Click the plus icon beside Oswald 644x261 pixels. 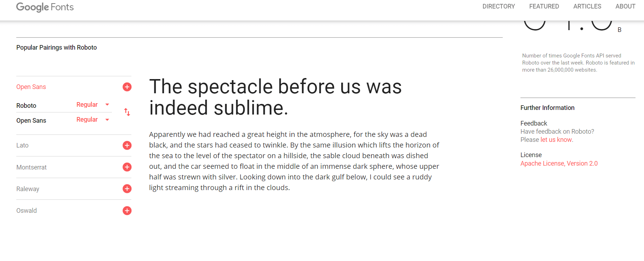[x=127, y=211]
